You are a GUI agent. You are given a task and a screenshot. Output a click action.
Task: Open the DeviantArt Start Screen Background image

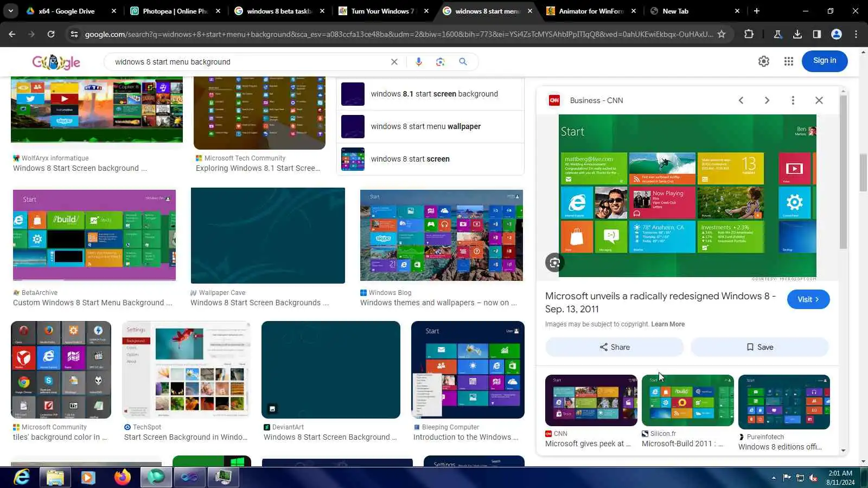(331, 370)
